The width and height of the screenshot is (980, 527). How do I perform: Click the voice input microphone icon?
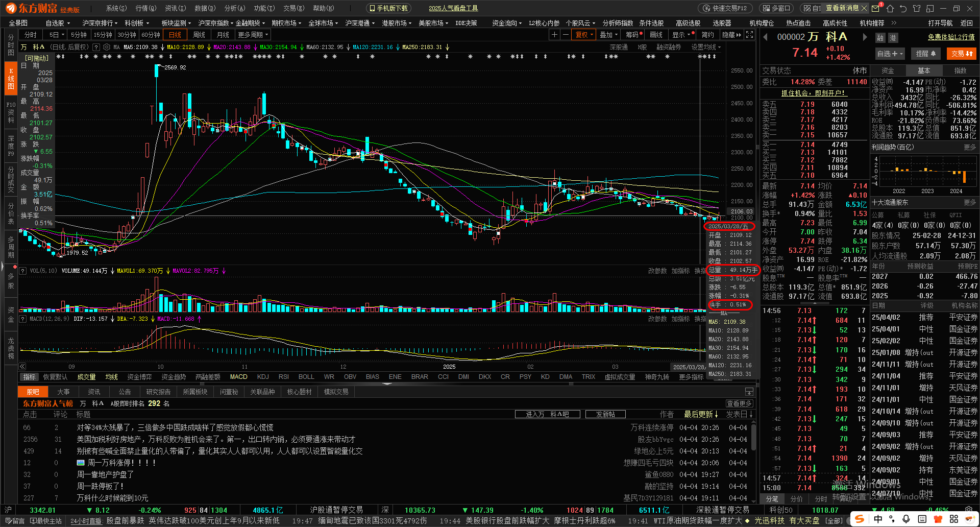pos(906,519)
